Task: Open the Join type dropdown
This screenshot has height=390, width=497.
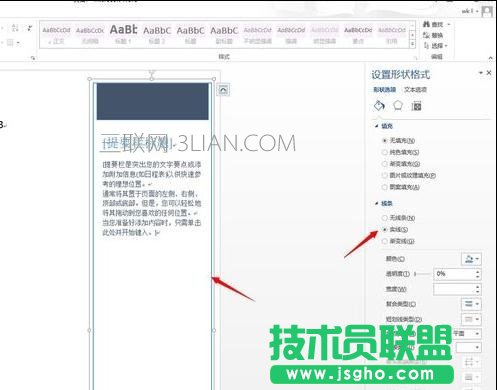Action: point(469,348)
